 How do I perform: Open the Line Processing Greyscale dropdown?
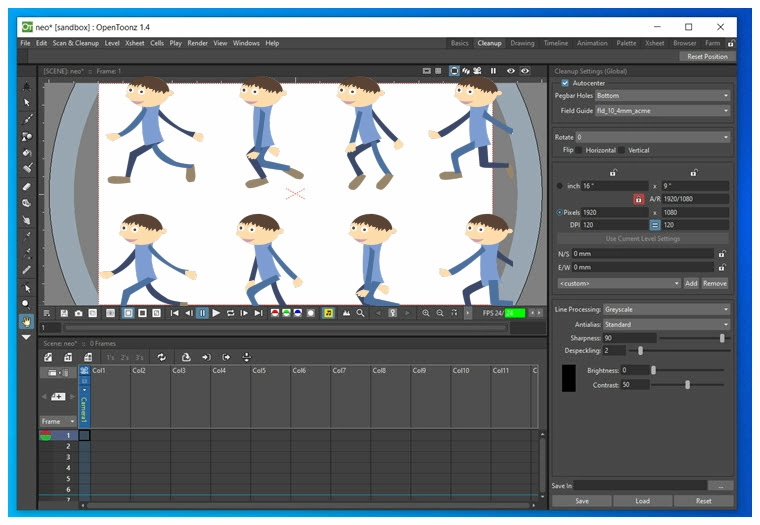666,309
